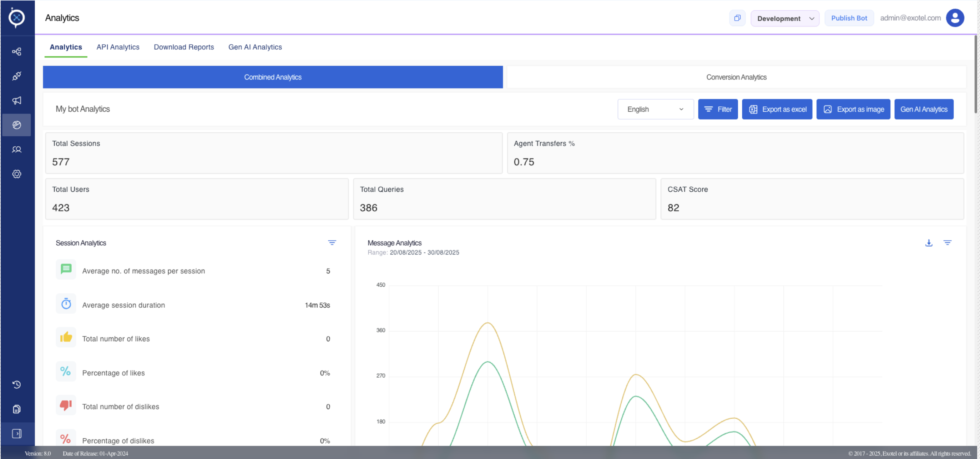
Task: Switch to the API Analytics tab
Action: coord(118,47)
